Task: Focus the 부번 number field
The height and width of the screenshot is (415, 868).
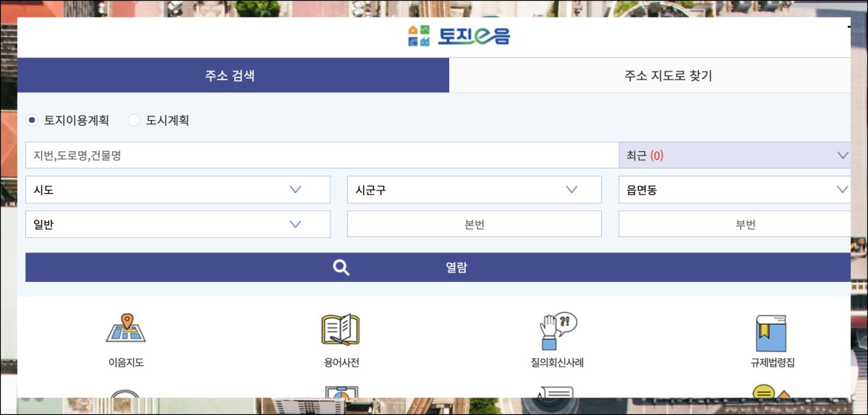Action: point(734,224)
